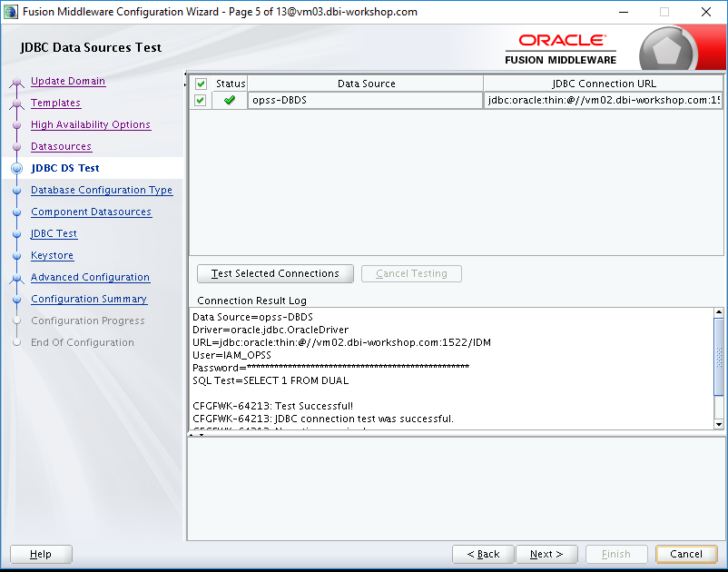Click the Data Source=opss-DBDS log line
Screen dimensions: 728x572
252,317
